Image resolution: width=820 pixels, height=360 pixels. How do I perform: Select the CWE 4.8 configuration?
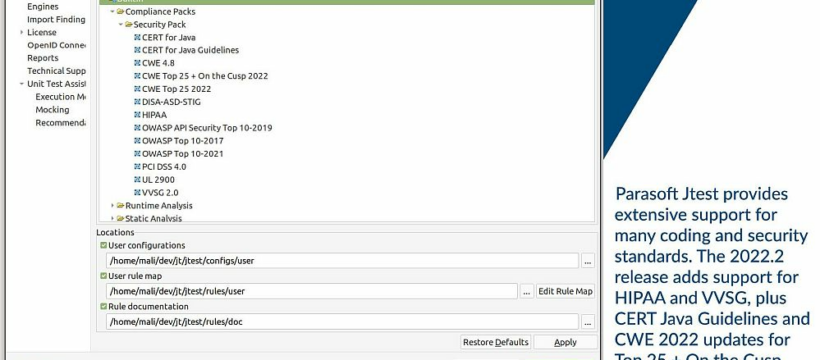click(x=158, y=63)
